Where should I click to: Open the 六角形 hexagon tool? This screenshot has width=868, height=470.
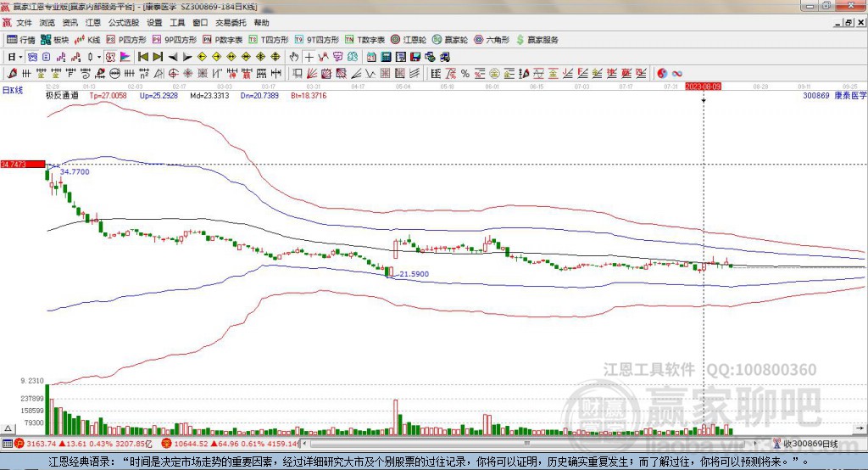(x=492, y=40)
